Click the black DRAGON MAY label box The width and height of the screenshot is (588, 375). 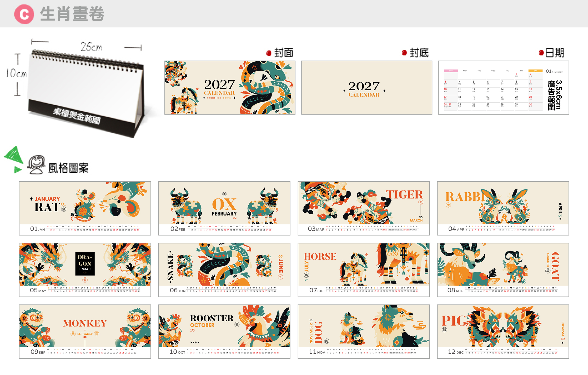85,264
